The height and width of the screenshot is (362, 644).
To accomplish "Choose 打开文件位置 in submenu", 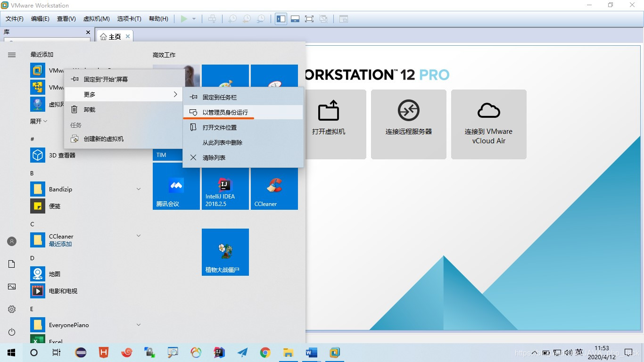I will tap(243, 127).
